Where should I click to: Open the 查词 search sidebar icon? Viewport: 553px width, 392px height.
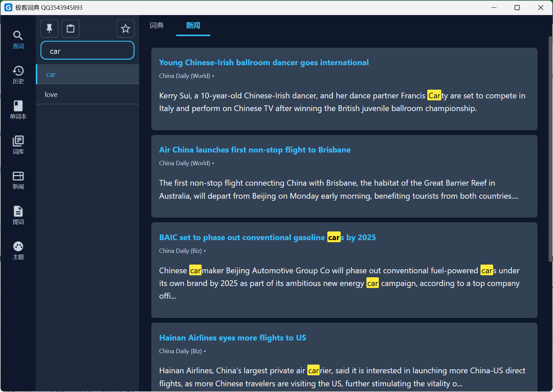click(18, 39)
